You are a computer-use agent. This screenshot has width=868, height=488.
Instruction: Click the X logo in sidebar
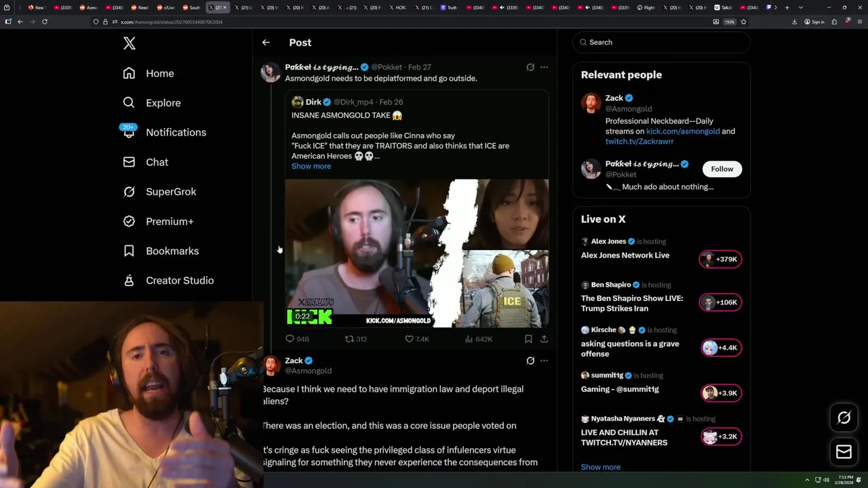coord(130,43)
